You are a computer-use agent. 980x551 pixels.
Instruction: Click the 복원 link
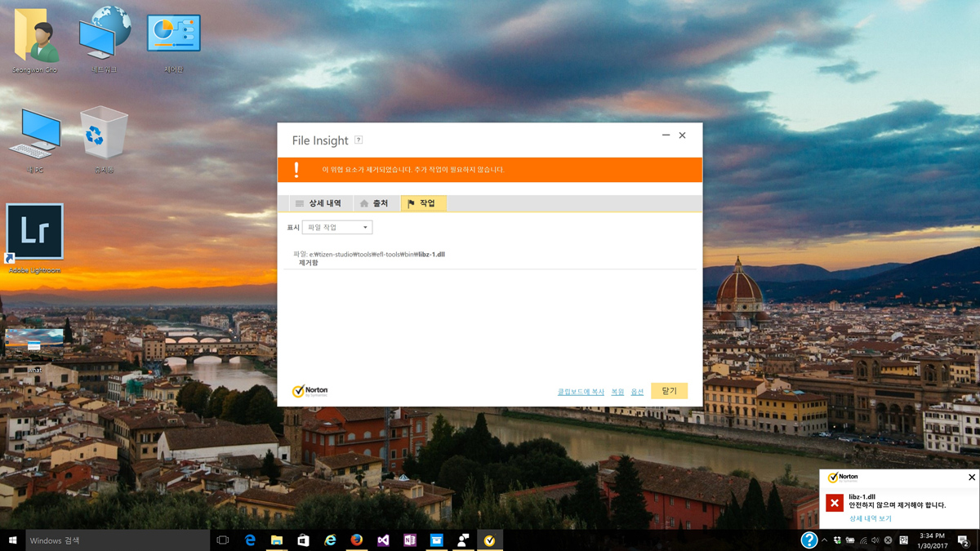tap(617, 392)
